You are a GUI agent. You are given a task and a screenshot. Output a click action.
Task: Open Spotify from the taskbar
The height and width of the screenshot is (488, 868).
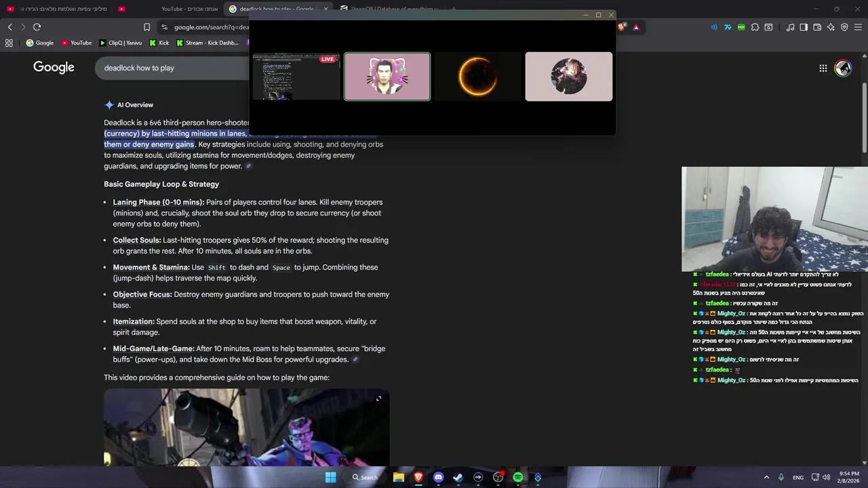point(518,477)
